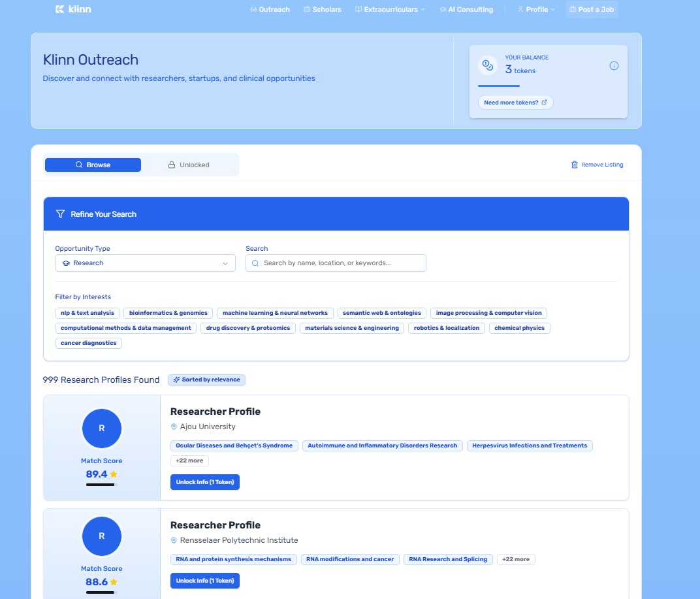
Task: Toggle drug discovery & proteomics filter
Action: [247, 328]
